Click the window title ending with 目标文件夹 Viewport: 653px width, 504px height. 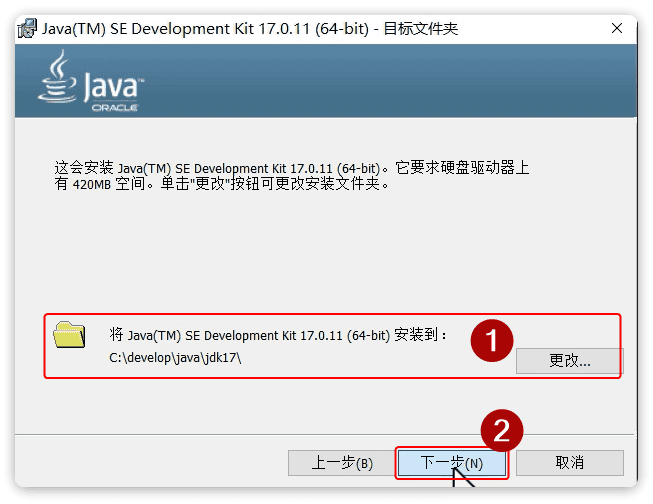250,29
